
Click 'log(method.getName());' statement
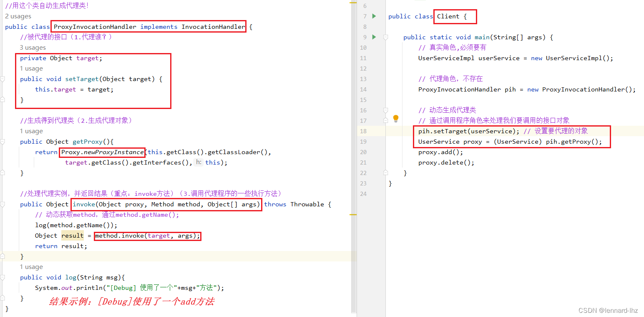[x=76, y=225]
